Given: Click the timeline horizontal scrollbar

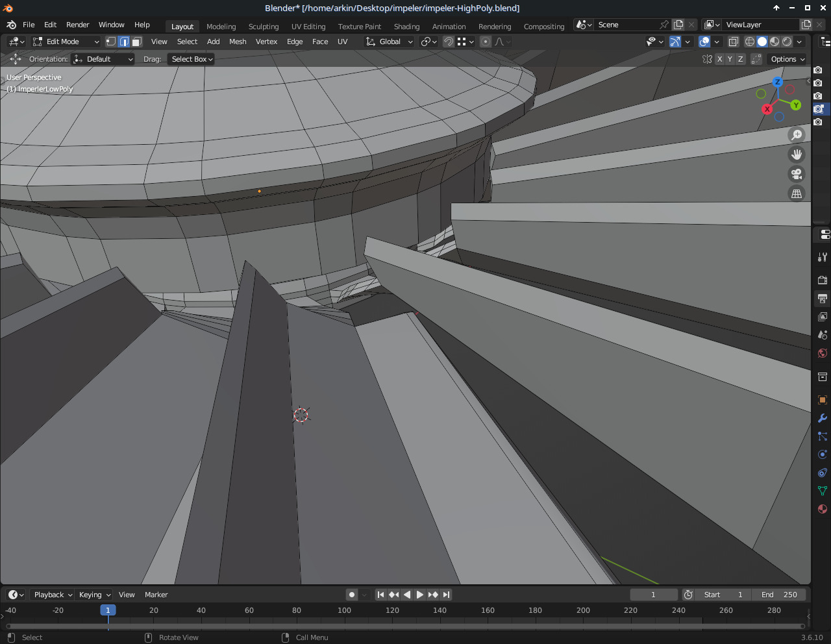Looking at the screenshot, I should pos(405,626).
